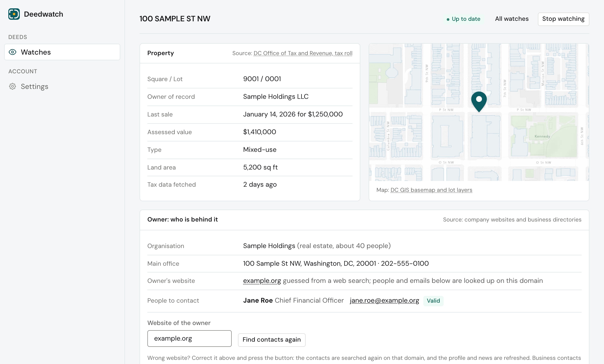
Task: Click the jane.roe@example.org email link
Action: (384, 301)
